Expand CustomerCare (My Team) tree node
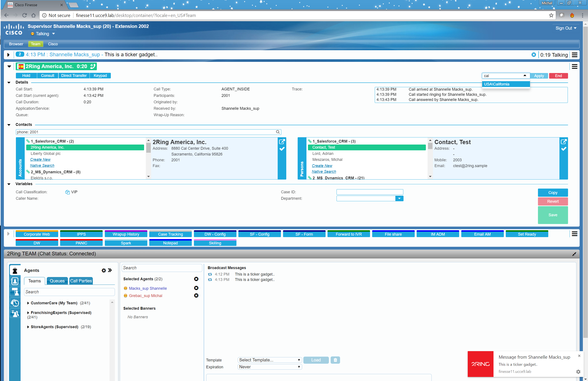This screenshot has width=588, height=381. point(28,303)
